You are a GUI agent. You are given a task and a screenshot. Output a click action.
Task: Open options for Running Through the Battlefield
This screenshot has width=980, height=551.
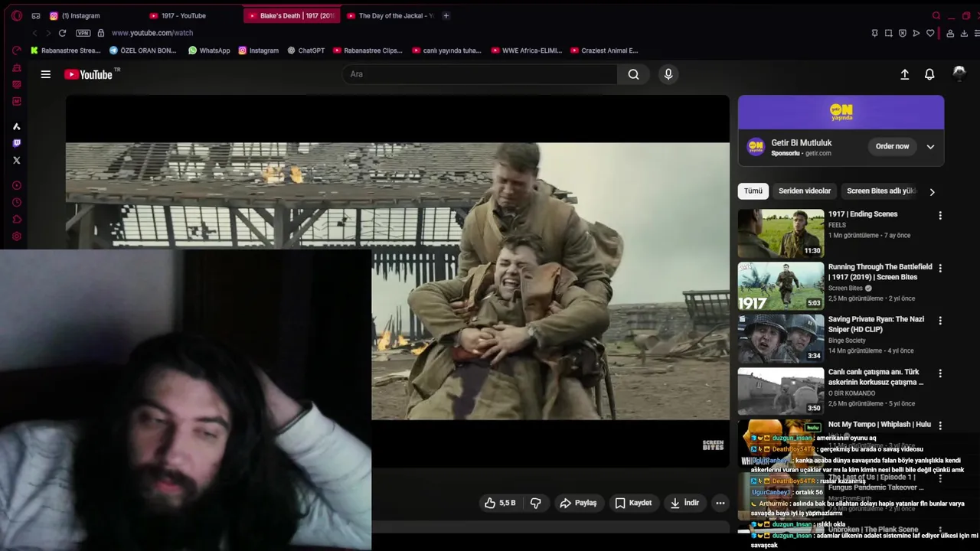pos(940,269)
